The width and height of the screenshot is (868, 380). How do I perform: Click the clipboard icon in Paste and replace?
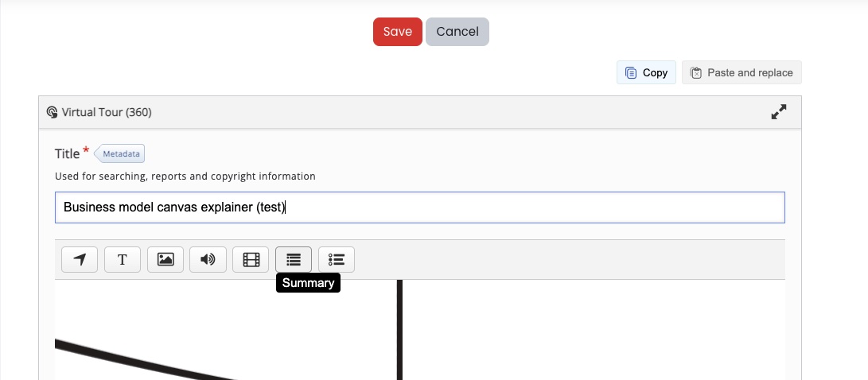click(x=696, y=72)
